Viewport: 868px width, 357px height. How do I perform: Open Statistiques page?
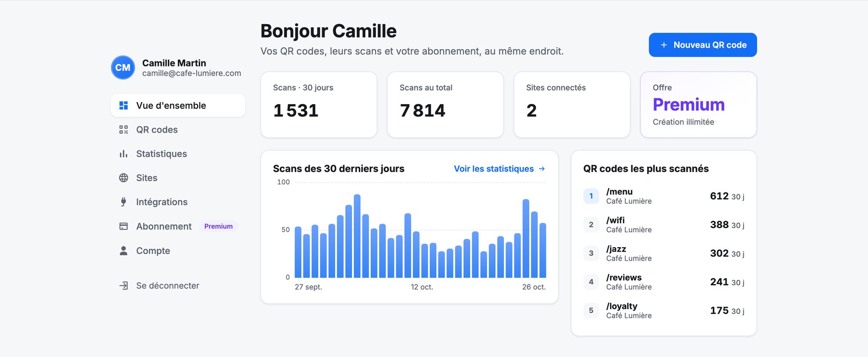178,154
